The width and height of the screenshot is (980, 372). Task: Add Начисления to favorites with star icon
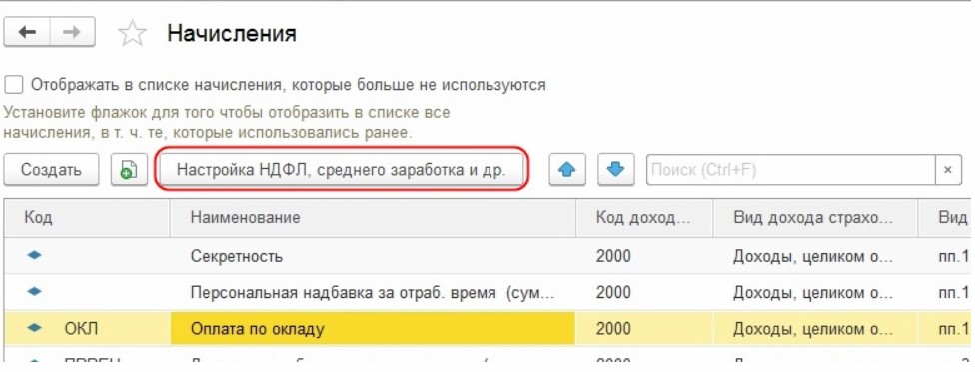(132, 33)
